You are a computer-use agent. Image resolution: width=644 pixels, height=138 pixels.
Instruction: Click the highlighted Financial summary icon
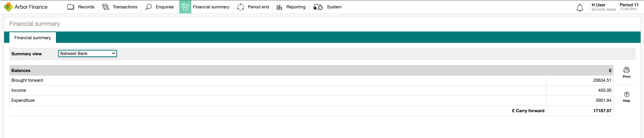coord(185,7)
